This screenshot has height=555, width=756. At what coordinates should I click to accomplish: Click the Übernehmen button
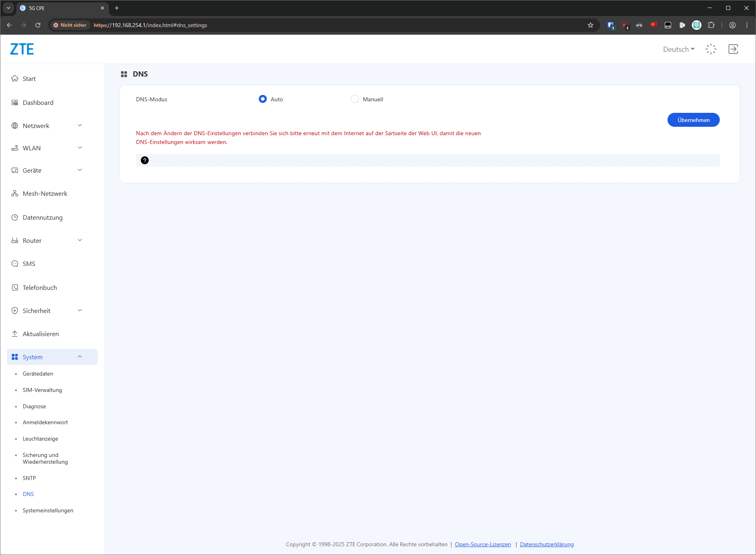tap(693, 120)
